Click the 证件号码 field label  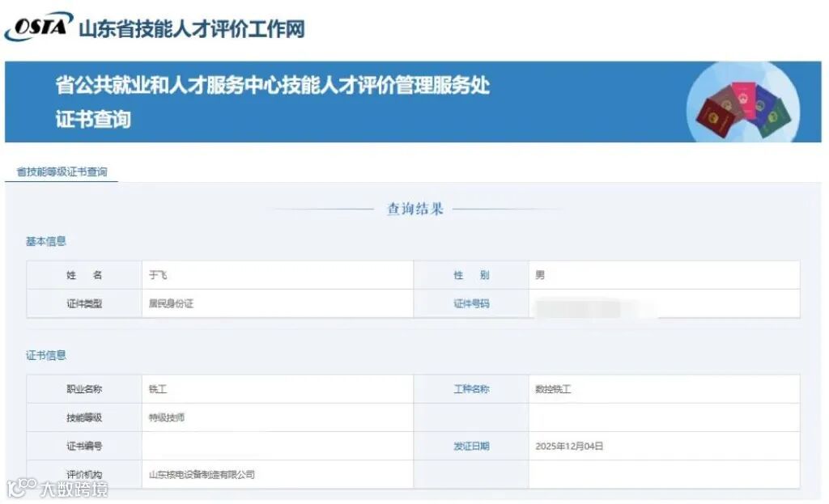click(471, 303)
